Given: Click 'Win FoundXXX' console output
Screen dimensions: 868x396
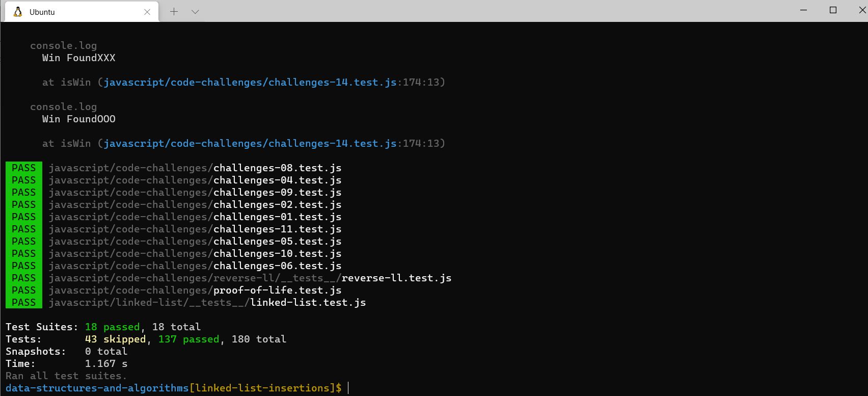Looking at the screenshot, I should click(x=78, y=58).
